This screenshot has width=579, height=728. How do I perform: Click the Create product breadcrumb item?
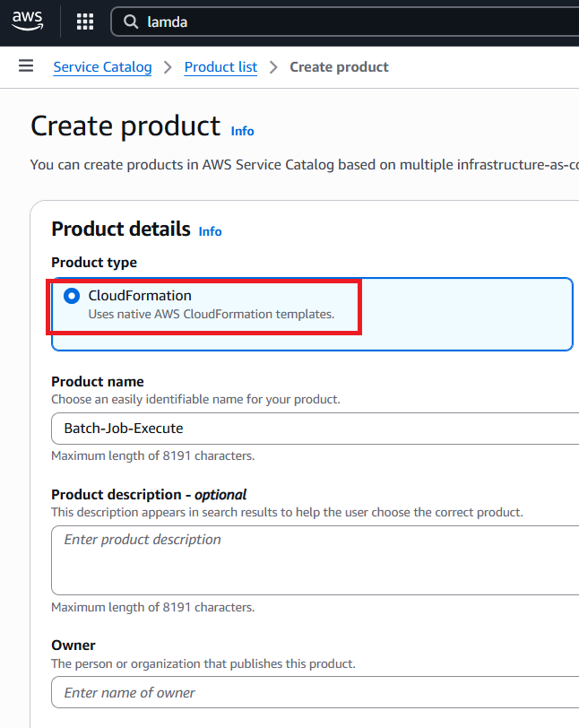coord(339,67)
